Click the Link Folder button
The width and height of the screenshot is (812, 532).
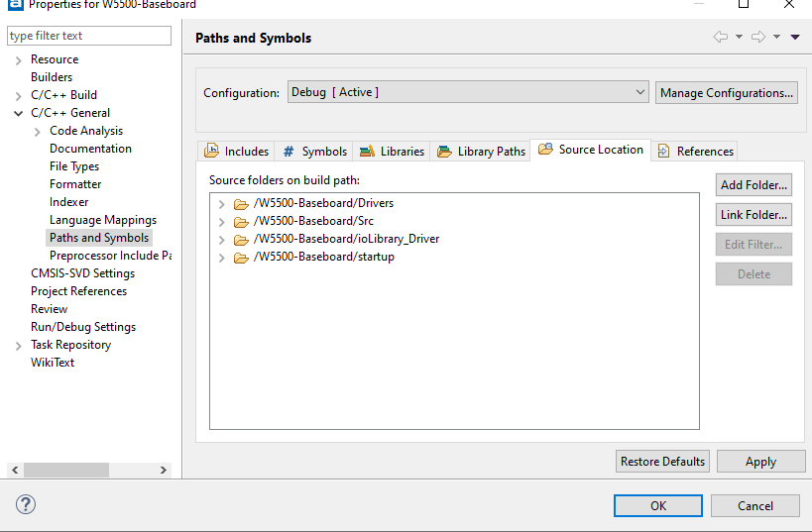(754, 214)
